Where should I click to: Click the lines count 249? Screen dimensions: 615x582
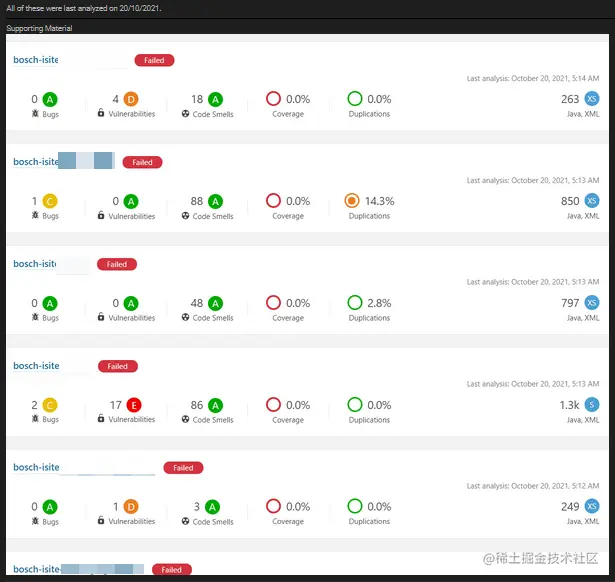(x=570, y=507)
